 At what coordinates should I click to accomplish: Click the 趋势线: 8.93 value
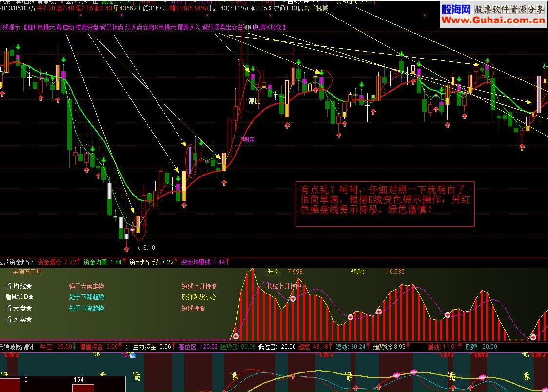(391, 347)
